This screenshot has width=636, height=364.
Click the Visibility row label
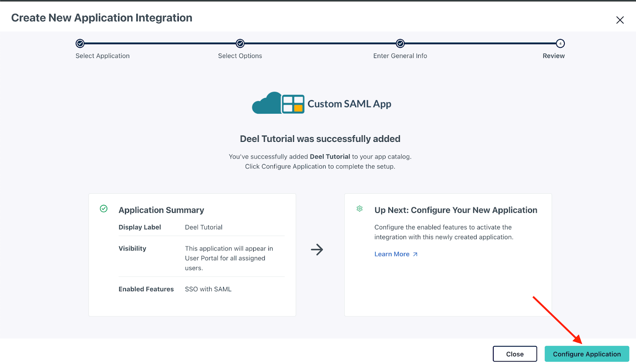[x=132, y=248]
